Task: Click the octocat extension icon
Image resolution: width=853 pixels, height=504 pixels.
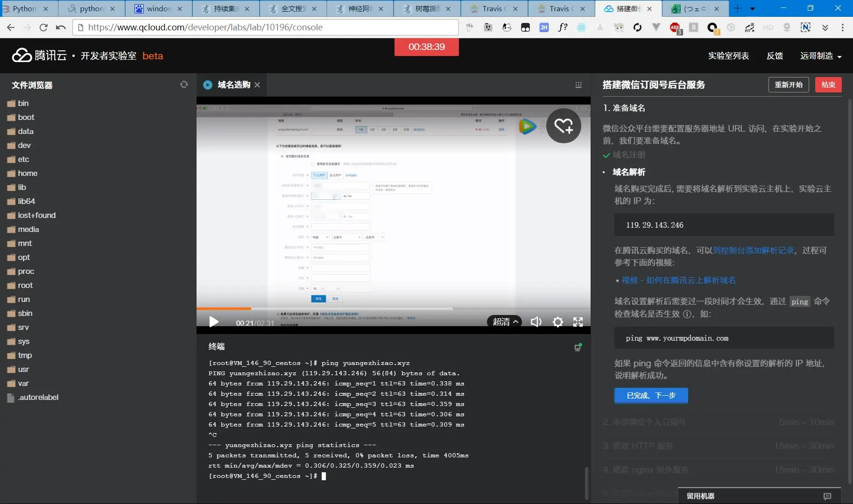Action: pos(507,28)
